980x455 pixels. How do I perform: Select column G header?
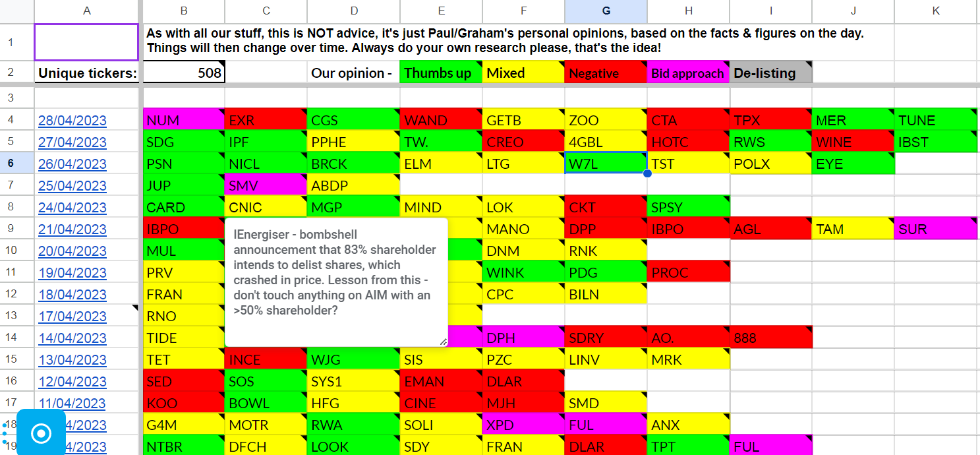pos(606,11)
